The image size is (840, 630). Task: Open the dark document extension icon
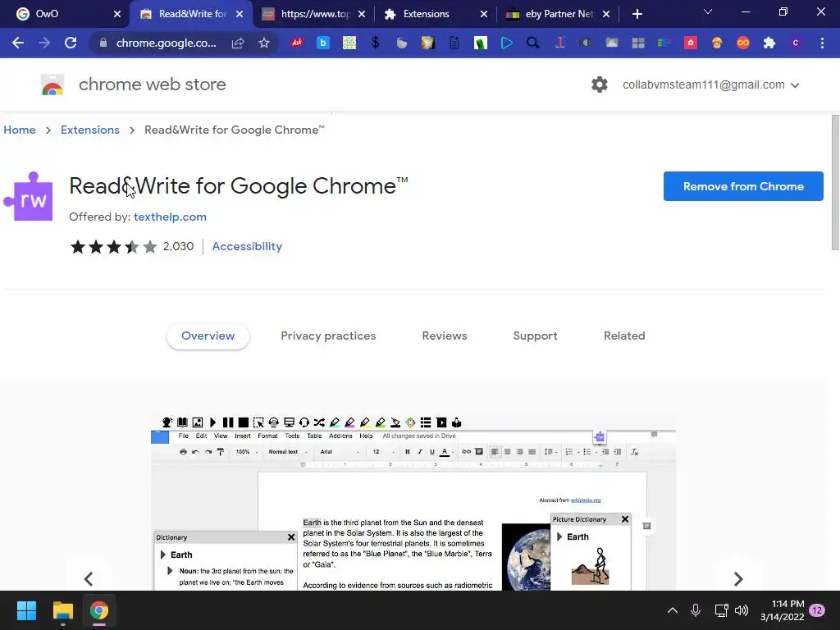(x=454, y=43)
